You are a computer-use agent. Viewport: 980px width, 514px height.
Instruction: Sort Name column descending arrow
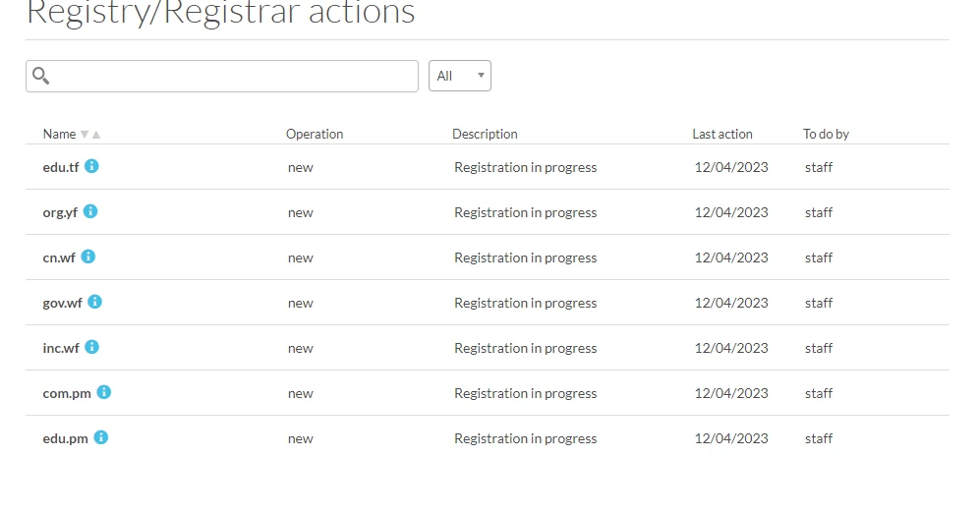coord(85,135)
